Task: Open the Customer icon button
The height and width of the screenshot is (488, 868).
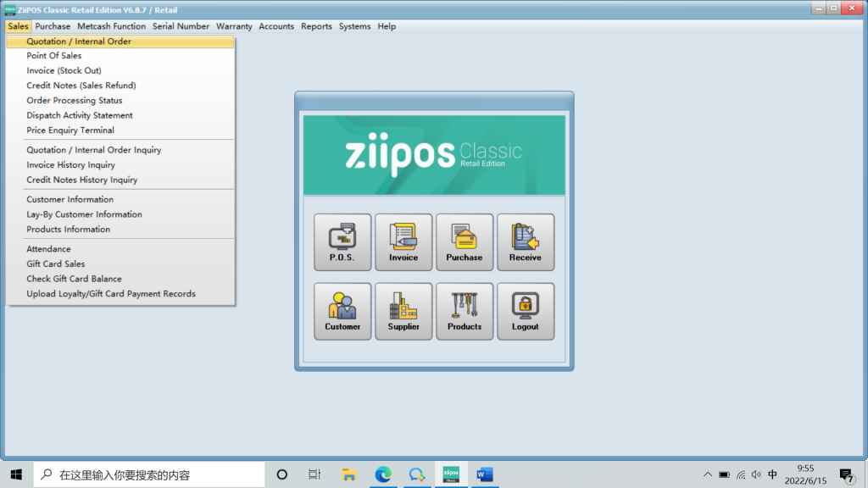Action: pos(342,311)
